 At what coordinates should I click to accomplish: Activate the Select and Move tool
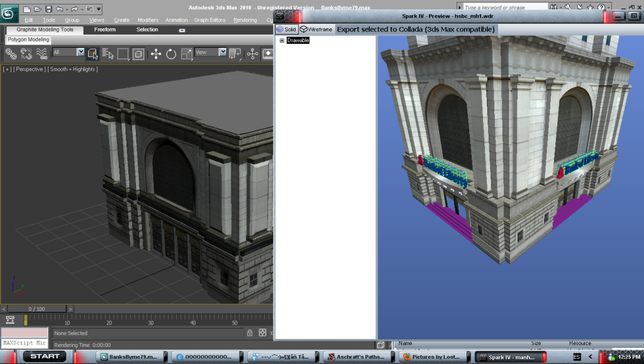tap(156, 54)
